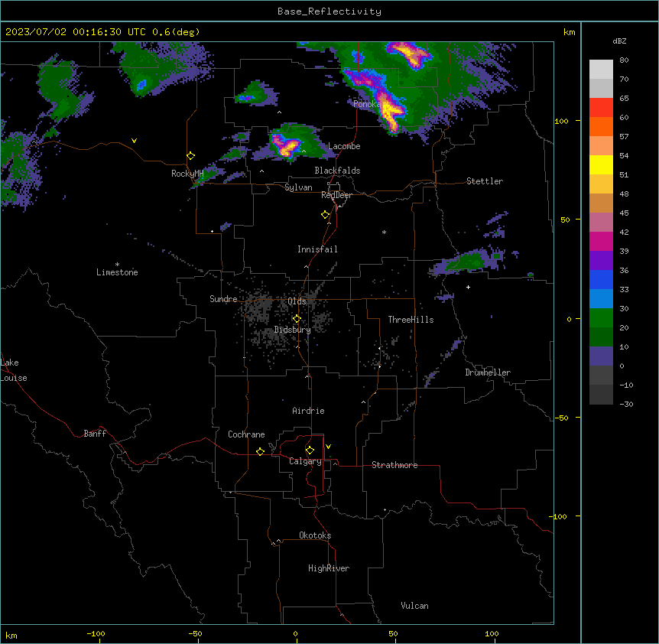Click the km label at bottom left
The height and width of the screenshot is (644, 659).
click(x=11, y=636)
